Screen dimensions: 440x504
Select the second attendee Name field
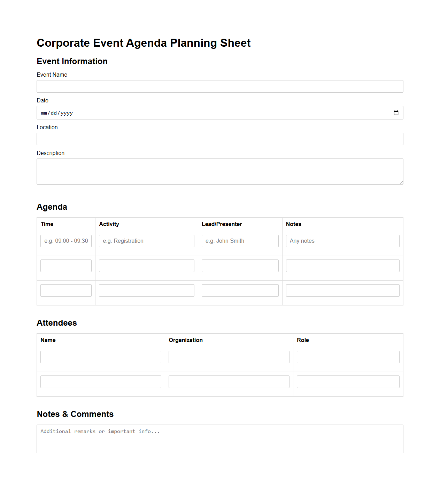pos(100,381)
